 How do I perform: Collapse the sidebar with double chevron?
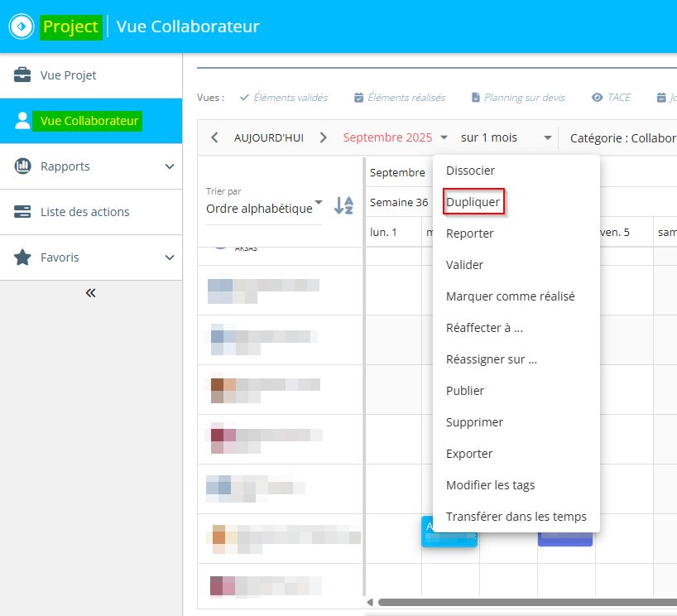pyautogui.click(x=91, y=292)
